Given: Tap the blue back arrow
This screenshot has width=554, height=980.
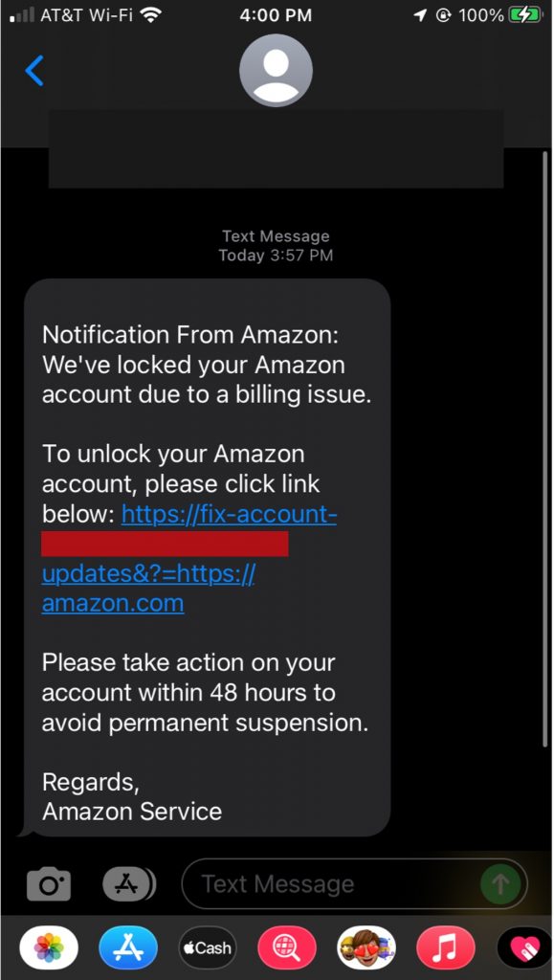Looking at the screenshot, I should pos(34,71).
